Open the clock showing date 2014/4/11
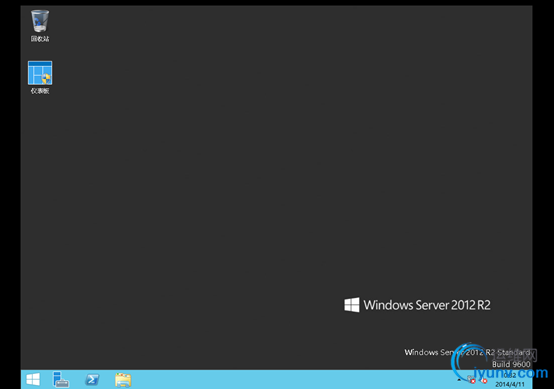The height and width of the screenshot is (389, 554). (x=510, y=380)
